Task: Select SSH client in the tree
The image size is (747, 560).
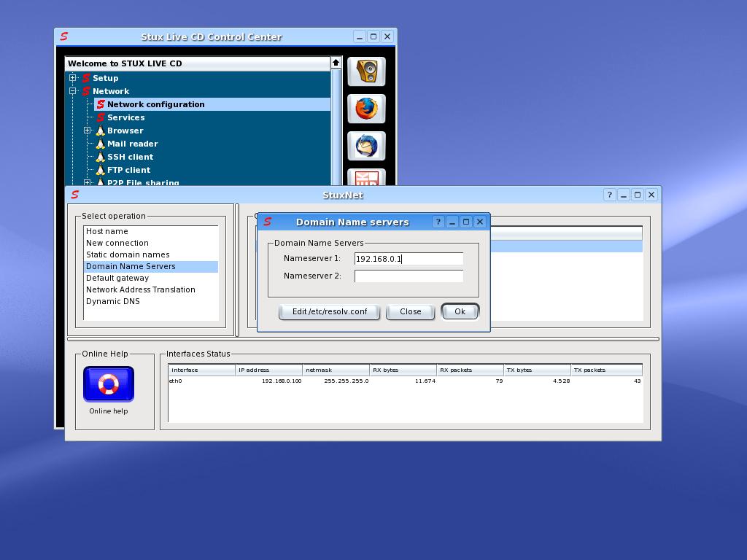Action: (x=130, y=157)
